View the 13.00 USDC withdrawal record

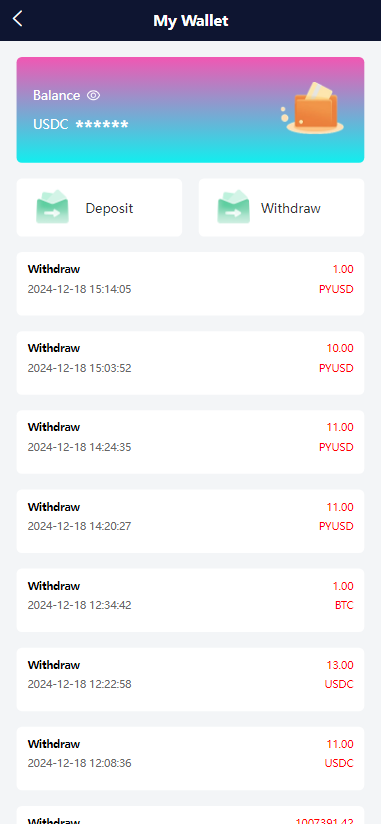[190, 679]
